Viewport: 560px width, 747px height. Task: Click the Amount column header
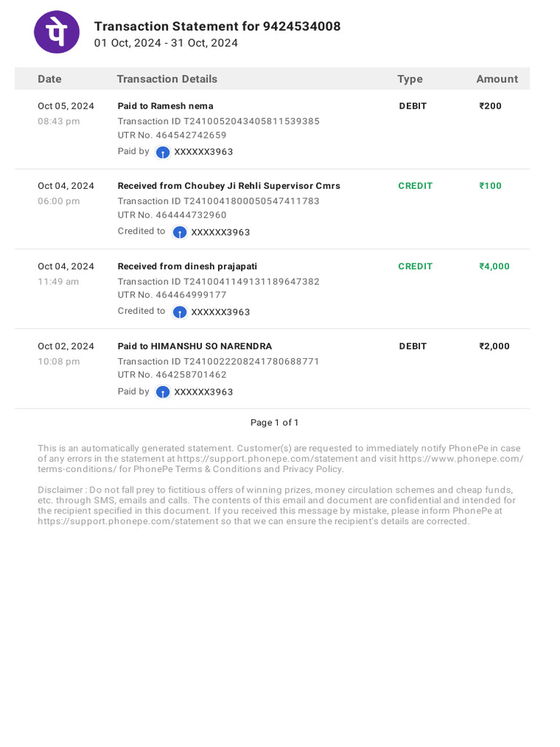click(497, 79)
